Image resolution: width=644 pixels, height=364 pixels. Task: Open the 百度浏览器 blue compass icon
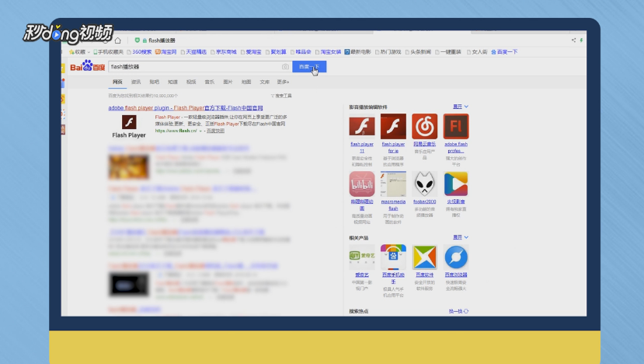pos(456,257)
